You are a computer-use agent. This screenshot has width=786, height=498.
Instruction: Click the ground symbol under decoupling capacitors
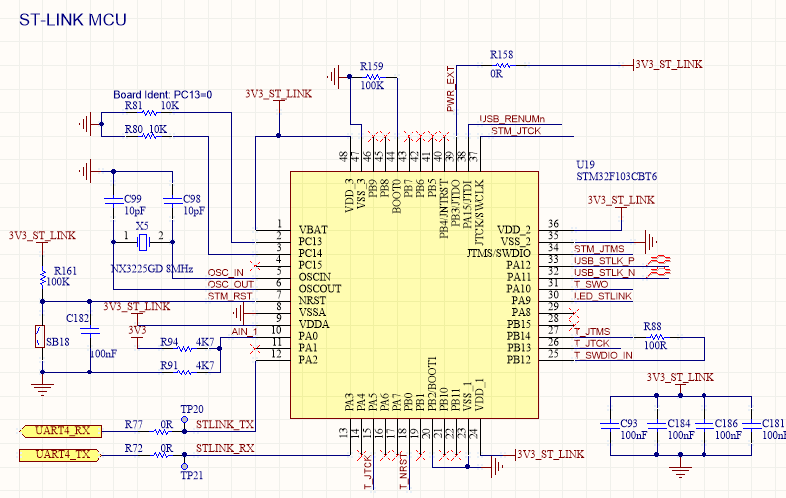[680, 470]
